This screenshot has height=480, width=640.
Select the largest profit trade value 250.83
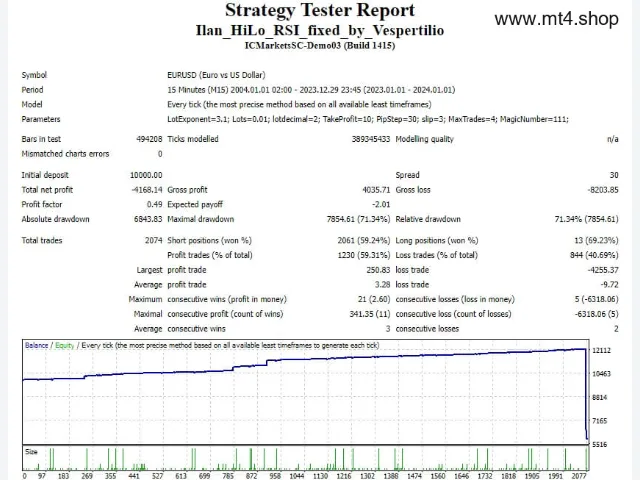(x=378, y=270)
